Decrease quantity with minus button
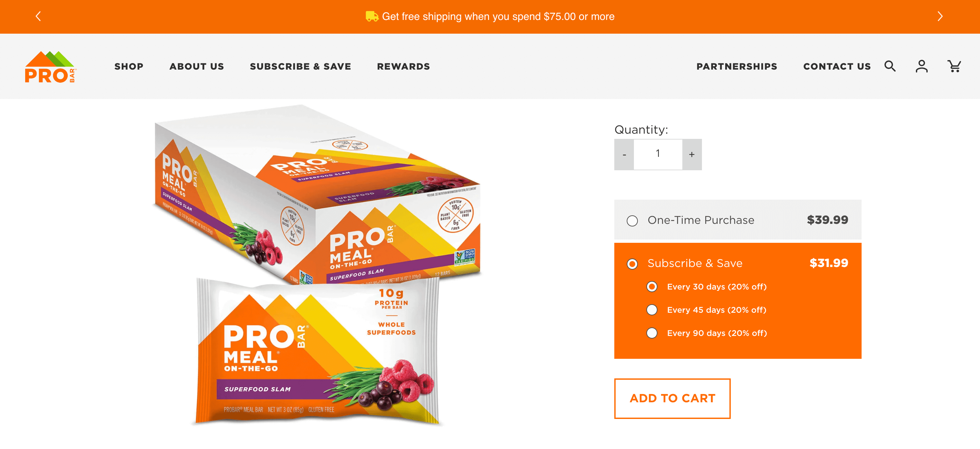This screenshot has width=980, height=449. point(624,154)
